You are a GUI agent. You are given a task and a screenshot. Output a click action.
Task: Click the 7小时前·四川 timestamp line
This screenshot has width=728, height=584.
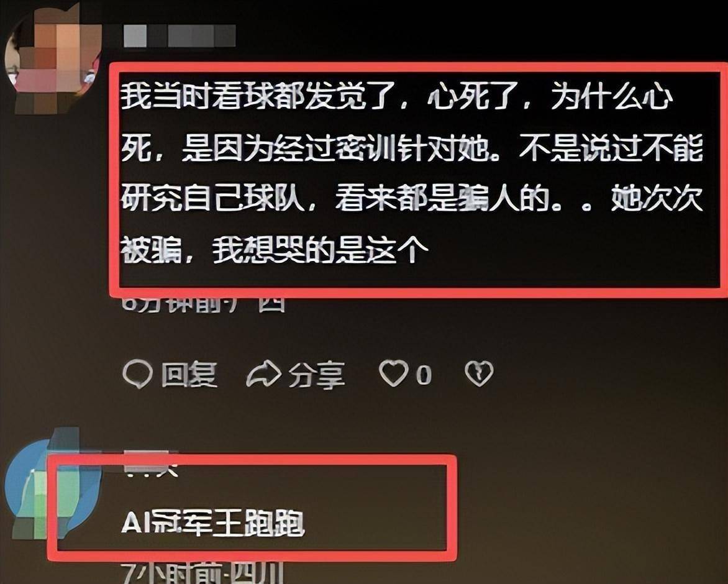tap(202, 574)
